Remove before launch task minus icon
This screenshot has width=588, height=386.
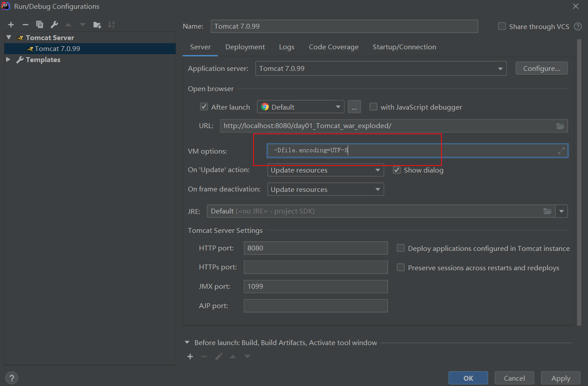[204, 357]
